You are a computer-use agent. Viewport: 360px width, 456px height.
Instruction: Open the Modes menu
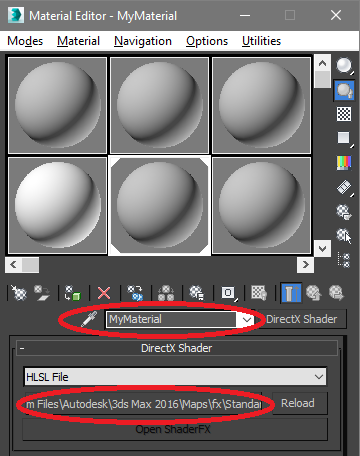pos(25,41)
